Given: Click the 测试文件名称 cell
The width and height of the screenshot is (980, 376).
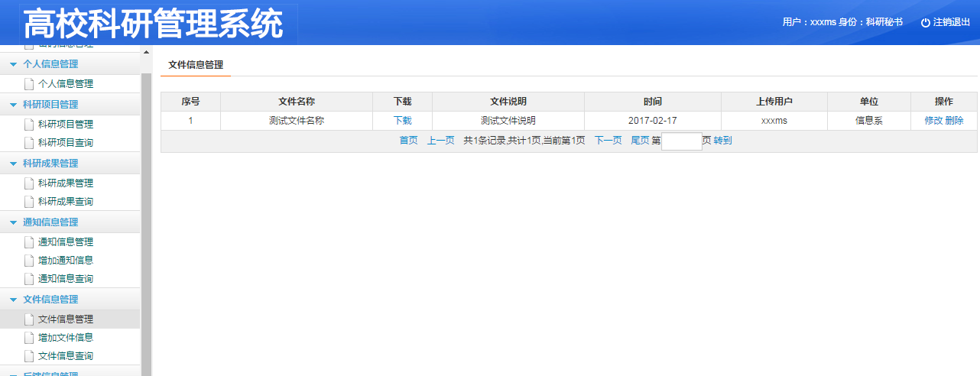Looking at the screenshot, I should (297, 121).
